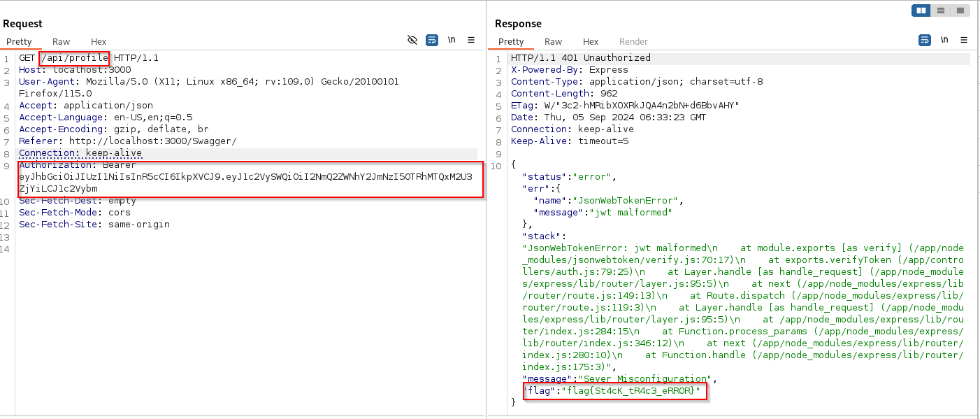
Task: Open the Response Render tab
Action: [633, 42]
